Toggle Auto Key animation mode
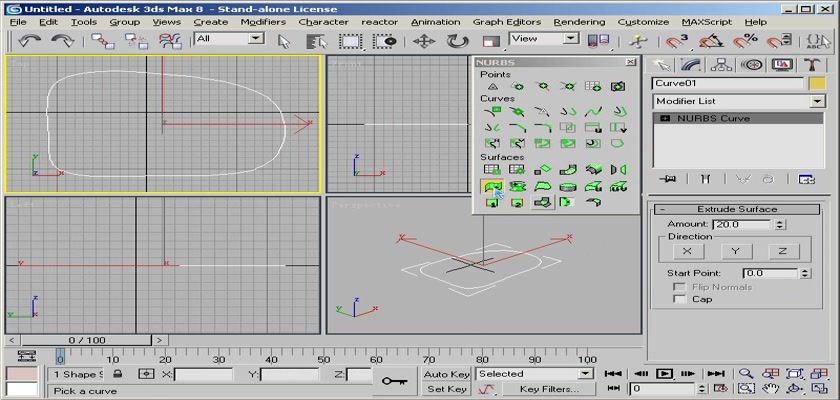The width and height of the screenshot is (840, 400). pyautogui.click(x=446, y=374)
